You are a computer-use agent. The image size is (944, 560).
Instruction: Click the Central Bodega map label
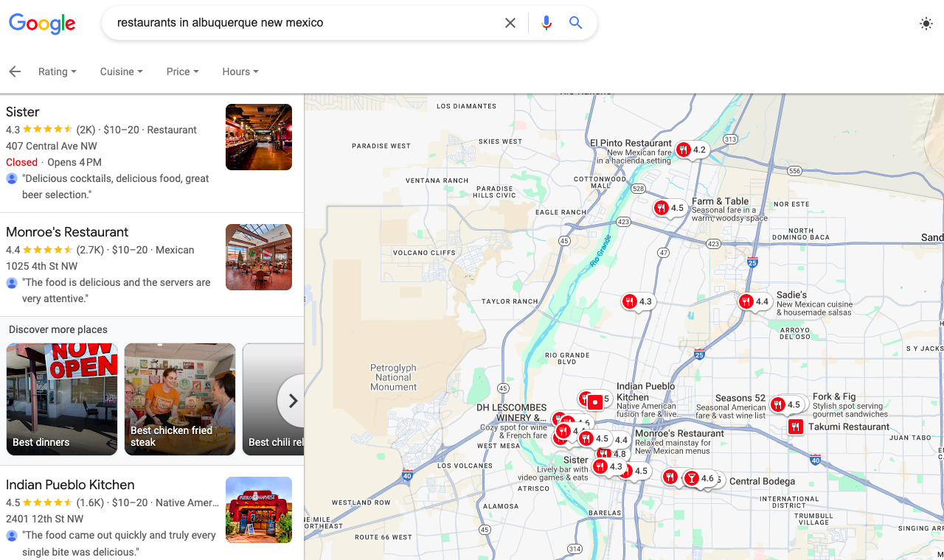tap(763, 481)
